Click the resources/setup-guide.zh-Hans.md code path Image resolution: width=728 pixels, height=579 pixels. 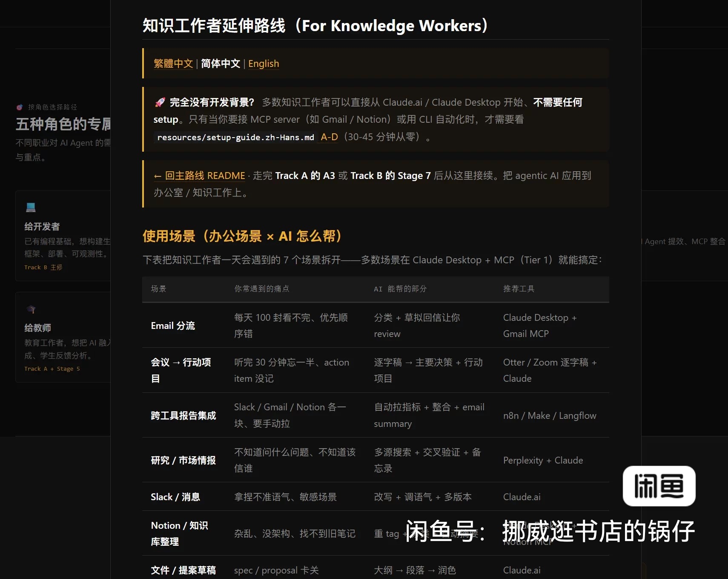click(x=235, y=137)
